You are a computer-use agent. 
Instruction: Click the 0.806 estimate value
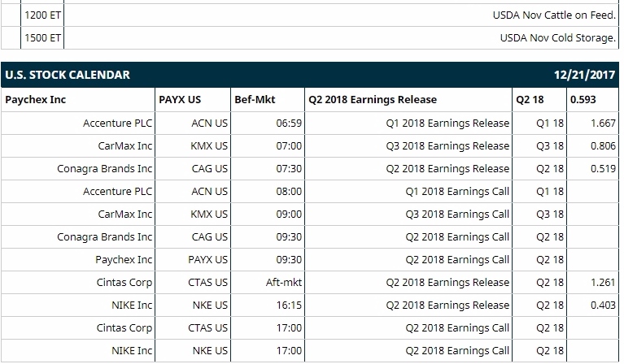point(603,145)
